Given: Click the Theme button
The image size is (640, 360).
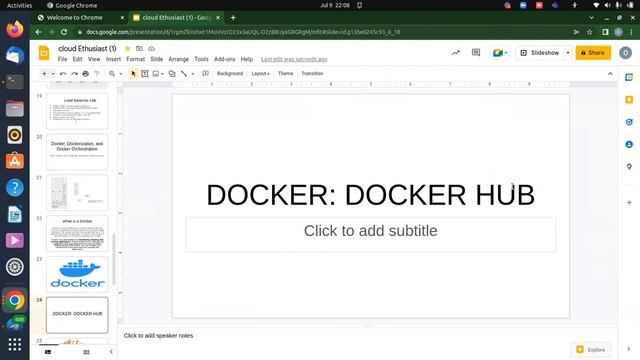Looking at the screenshot, I should point(285,73).
